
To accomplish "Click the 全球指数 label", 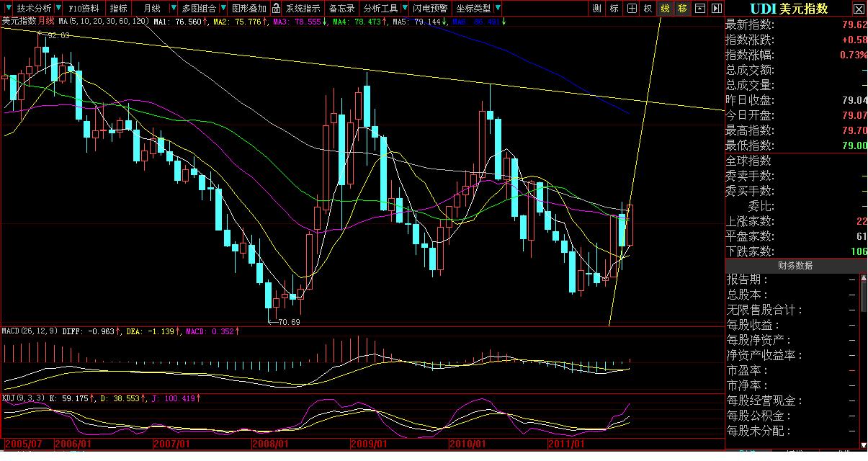I will point(748,161).
